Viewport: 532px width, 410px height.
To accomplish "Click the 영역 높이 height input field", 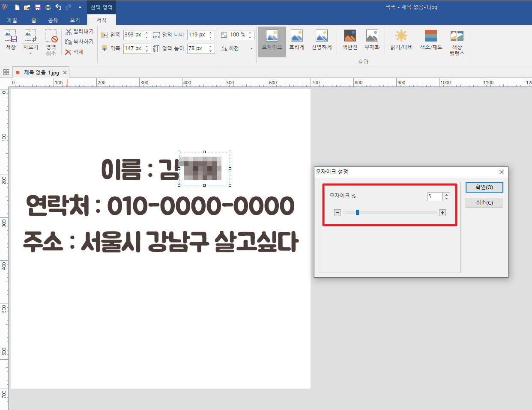I will pos(197,48).
